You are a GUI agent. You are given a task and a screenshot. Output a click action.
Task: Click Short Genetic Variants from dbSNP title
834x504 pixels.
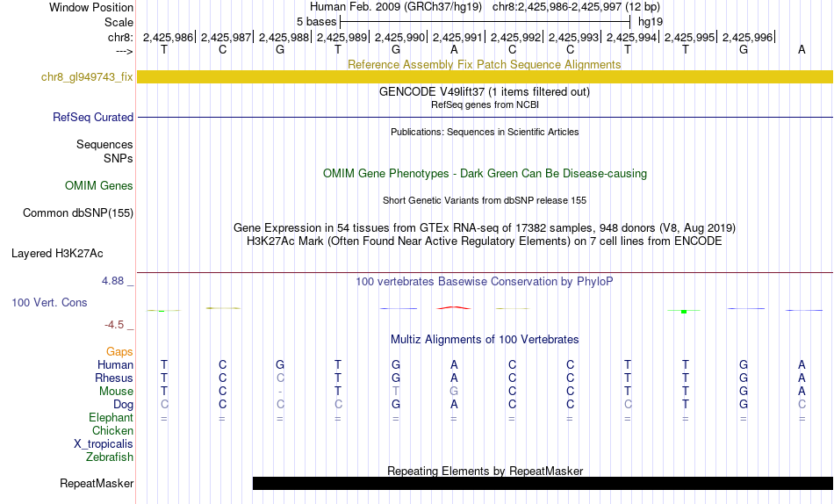coord(485,201)
